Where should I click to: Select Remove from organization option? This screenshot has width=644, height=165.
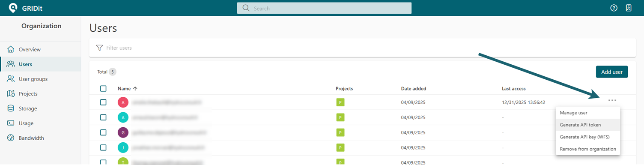pyautogui.click(x=588, y=149)
